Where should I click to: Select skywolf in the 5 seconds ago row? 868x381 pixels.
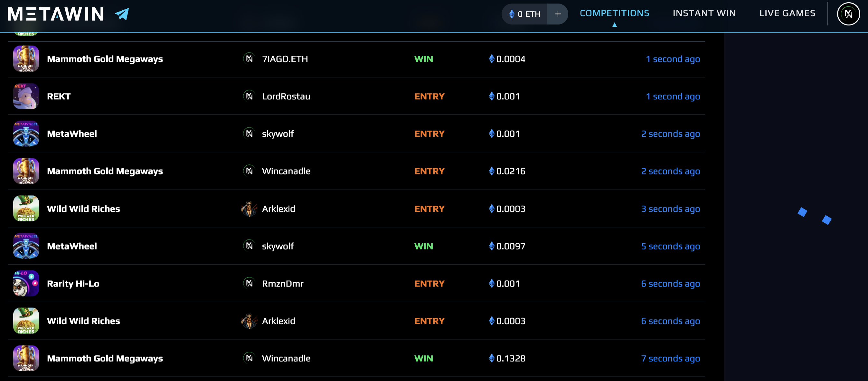coord(278,246)
